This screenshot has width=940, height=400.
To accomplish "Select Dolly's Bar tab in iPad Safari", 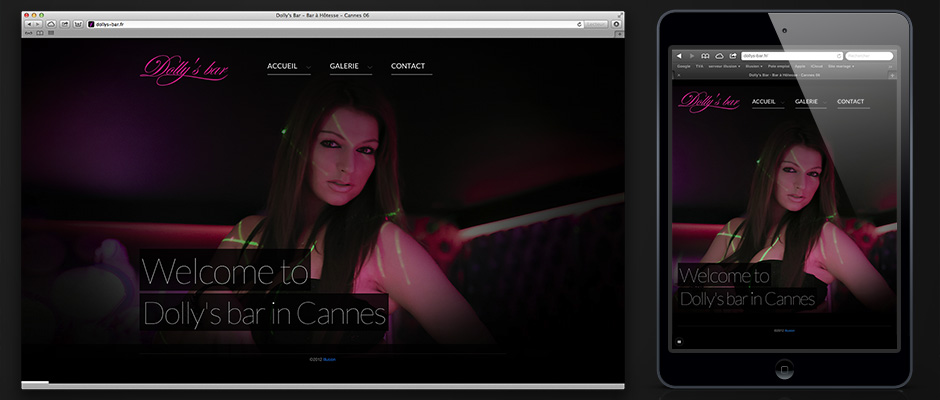I will tap(784, 76).
